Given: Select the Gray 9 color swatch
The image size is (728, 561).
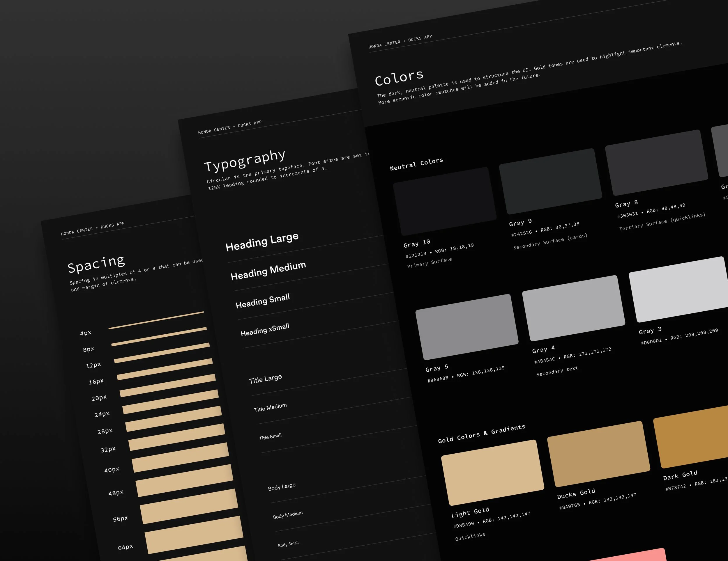Looking at the screenshot, I should (x=550, y=181).
